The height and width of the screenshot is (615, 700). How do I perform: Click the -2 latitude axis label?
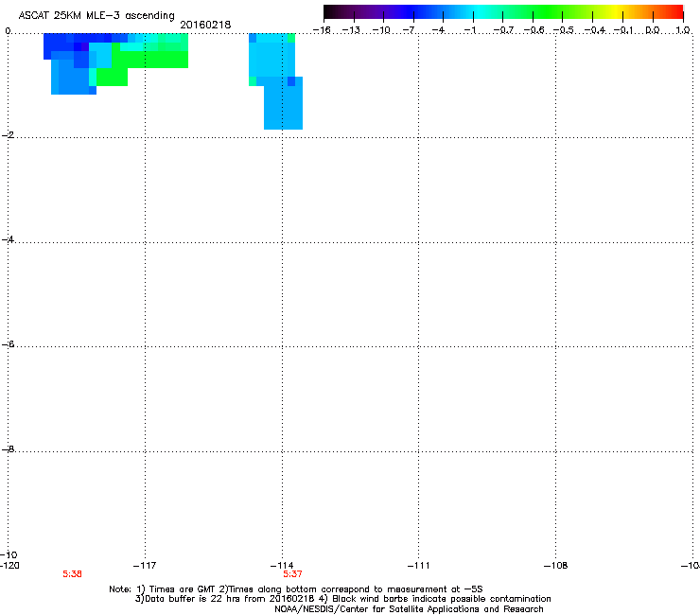(x=8, y=135)
